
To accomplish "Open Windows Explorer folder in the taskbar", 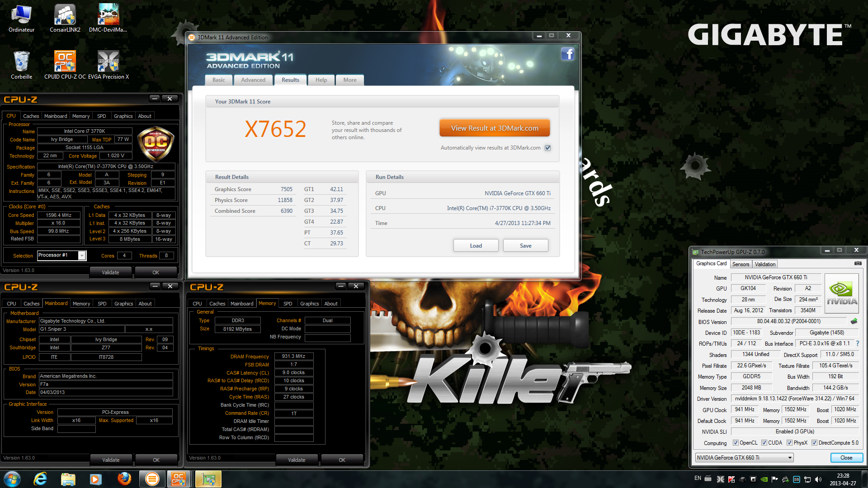I will click(x=68, y=479).
